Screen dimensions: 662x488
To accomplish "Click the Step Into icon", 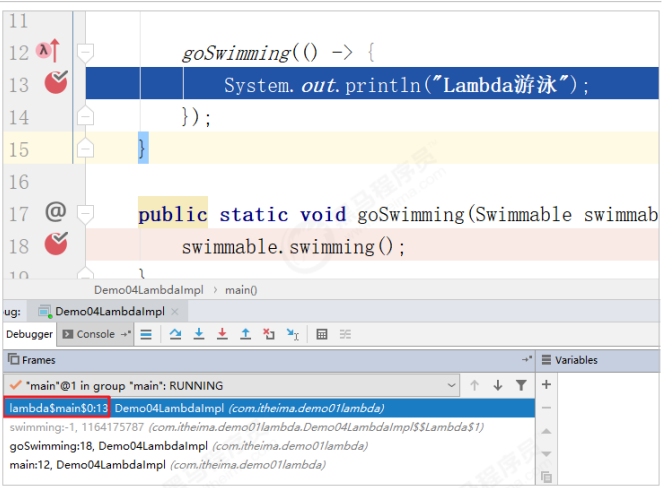I will [199, 334].
